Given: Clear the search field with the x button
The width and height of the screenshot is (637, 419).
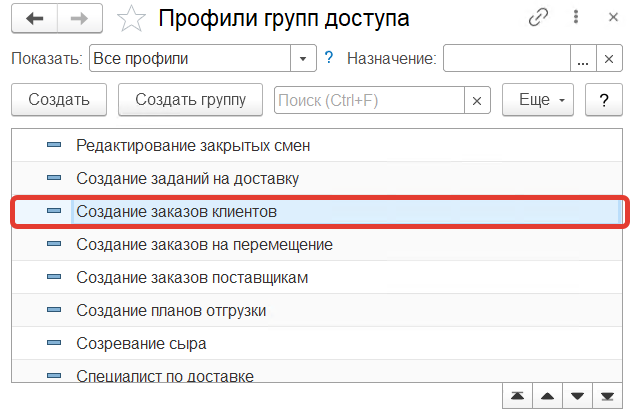Looking at the screenshot, I should pyautogui.click(x=477, y=100).
